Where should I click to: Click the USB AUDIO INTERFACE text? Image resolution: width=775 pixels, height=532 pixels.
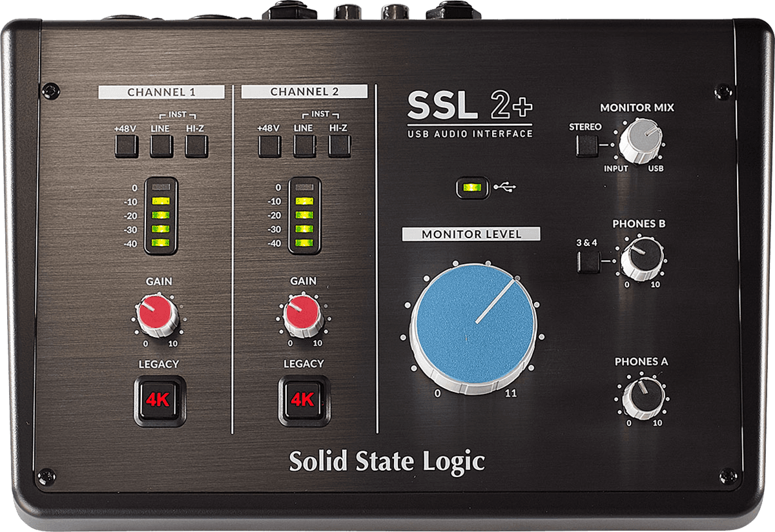click(x=470, y=134)
